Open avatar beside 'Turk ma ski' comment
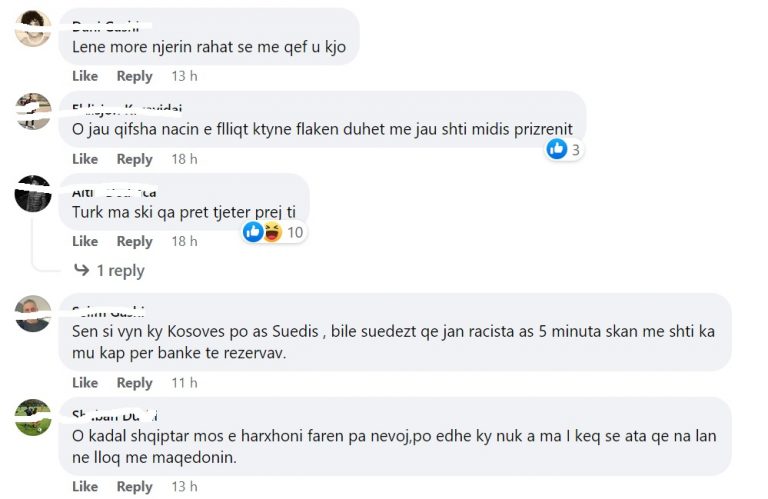 (33, 193)
